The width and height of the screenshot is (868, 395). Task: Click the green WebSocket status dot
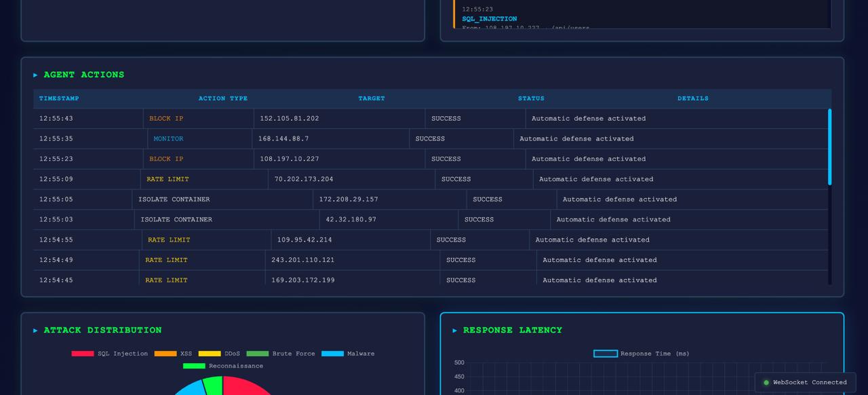tap(766, 382)
